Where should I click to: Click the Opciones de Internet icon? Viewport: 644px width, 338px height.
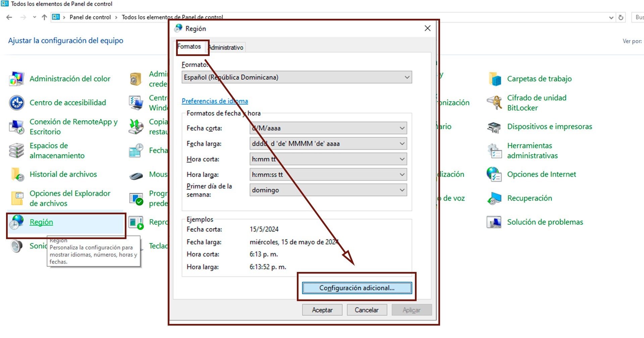pyautogui.click(x=494, y=175)
